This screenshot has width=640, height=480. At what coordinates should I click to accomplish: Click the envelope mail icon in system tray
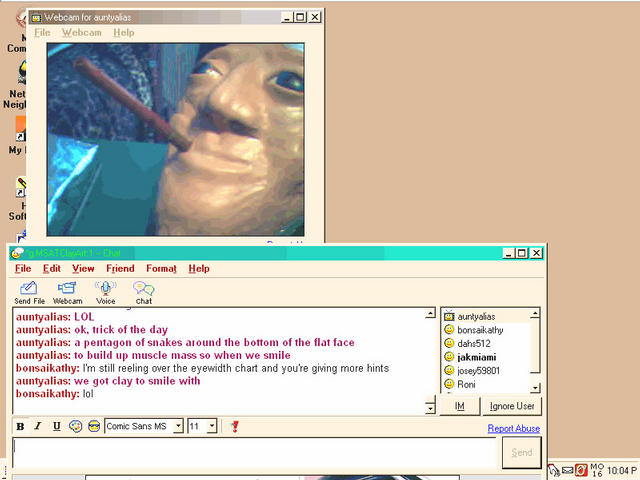pos(568,470)
